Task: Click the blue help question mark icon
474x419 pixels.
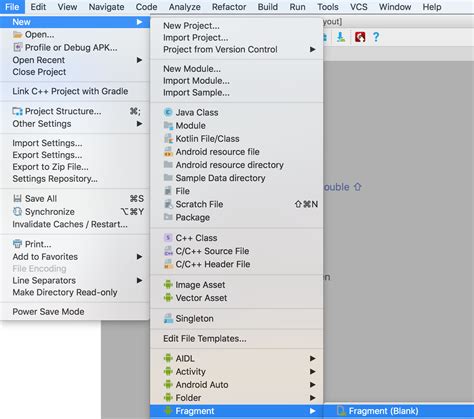Action: (x=376, y=37)
